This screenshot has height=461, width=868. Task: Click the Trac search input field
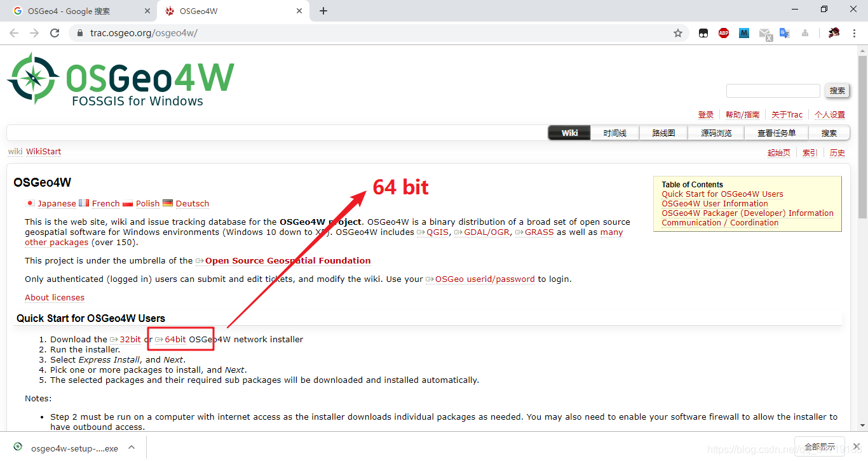(x=773, y=91)
